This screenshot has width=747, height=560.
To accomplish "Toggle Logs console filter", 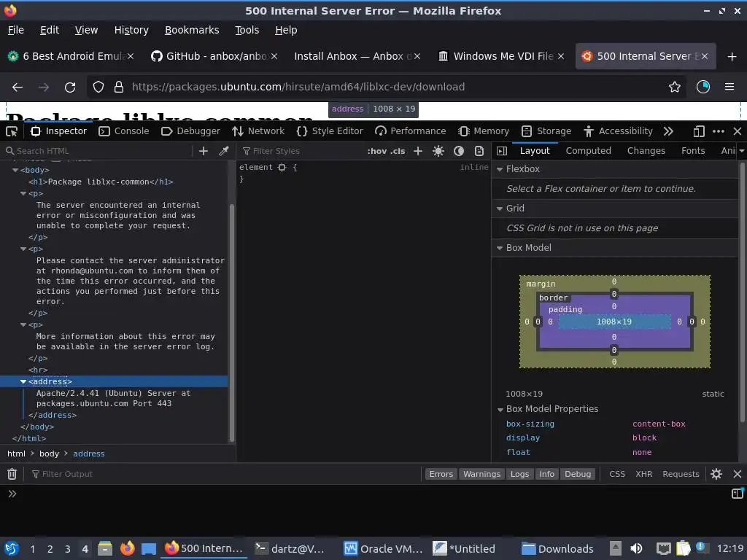I will tap(519, 474).
